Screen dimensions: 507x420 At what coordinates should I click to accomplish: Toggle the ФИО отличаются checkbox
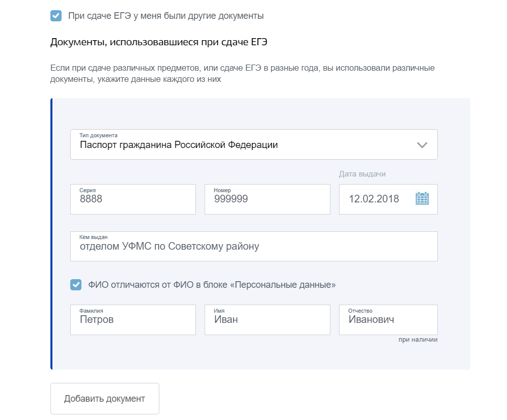click(76, 285)
